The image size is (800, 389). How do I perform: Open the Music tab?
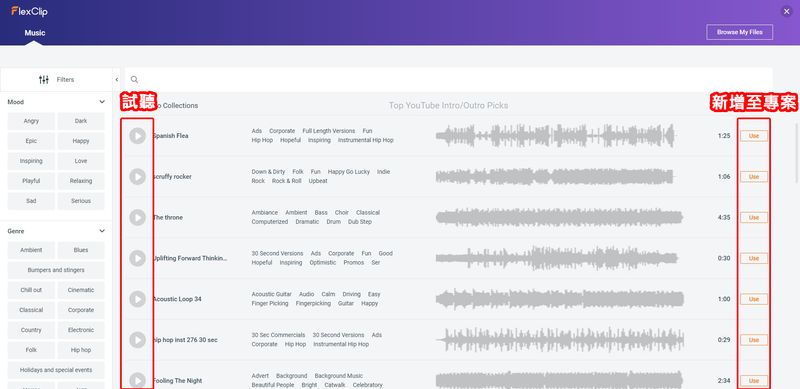coord(35,33)
